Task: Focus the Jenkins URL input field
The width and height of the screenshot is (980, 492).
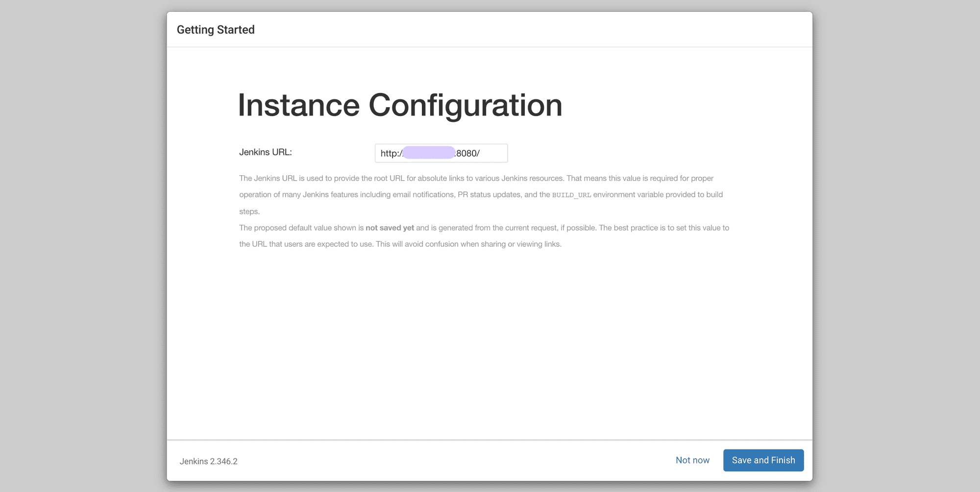Action: point(441,153)
